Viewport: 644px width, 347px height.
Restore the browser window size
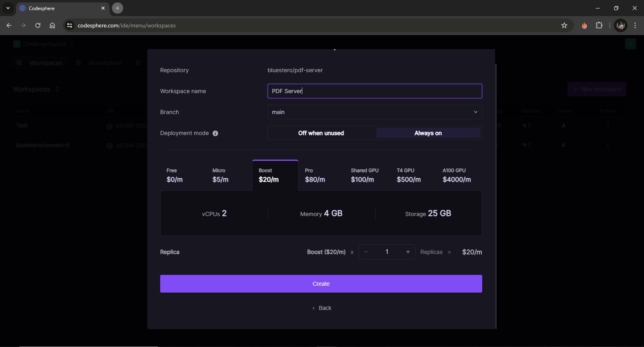(616, 8)
